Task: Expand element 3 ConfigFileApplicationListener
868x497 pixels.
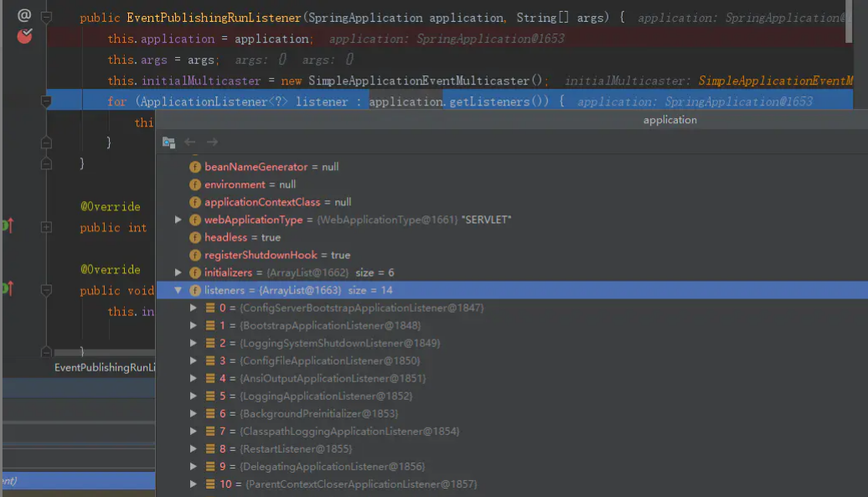Action: [194, 361]
